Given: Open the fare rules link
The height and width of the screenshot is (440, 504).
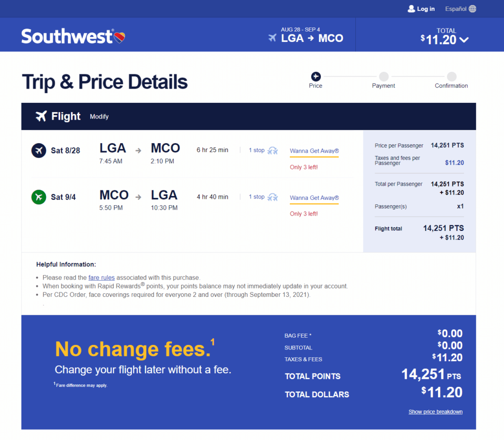Looking at the screenshot, I should coord(101,278).
